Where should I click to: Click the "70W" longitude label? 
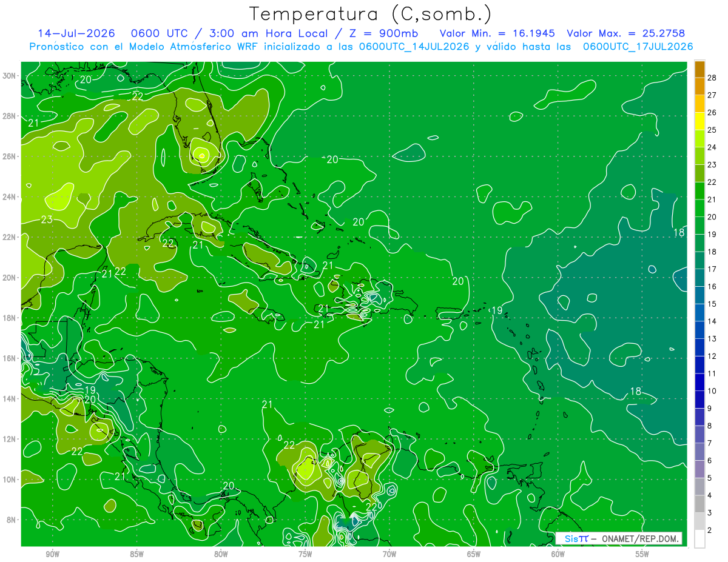pos(389,554)
